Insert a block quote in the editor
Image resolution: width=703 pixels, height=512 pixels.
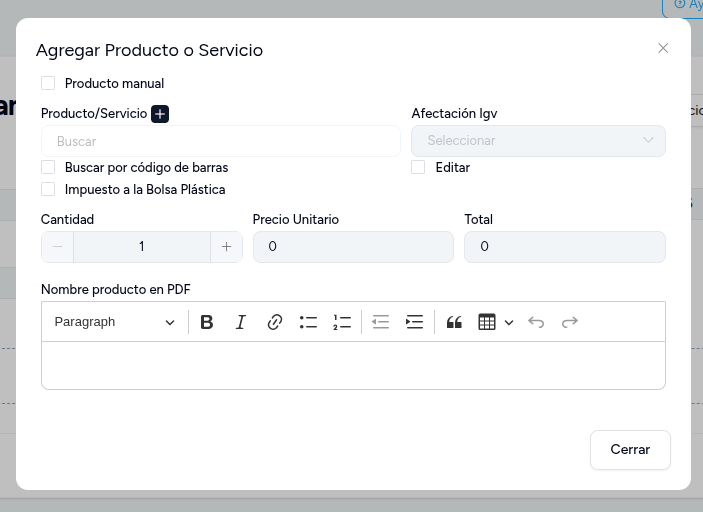(x=454, y=322)
